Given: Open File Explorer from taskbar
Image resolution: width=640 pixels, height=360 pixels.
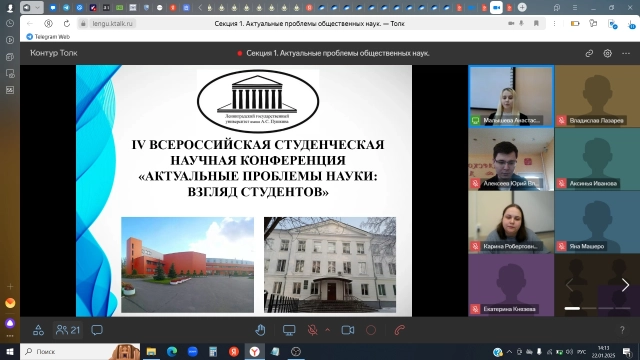Looking at the screenshot, I should click(151, 351).
